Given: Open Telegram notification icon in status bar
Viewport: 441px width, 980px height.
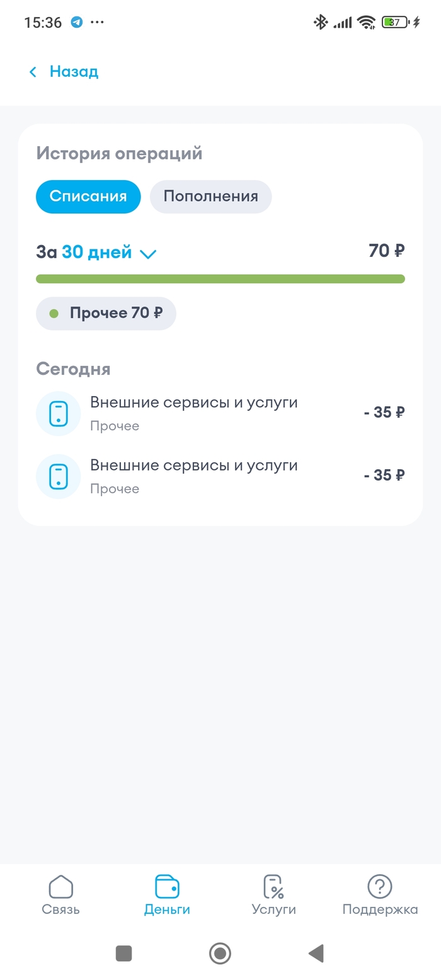Looking at the screenshot, I should [x=77, y=23].
